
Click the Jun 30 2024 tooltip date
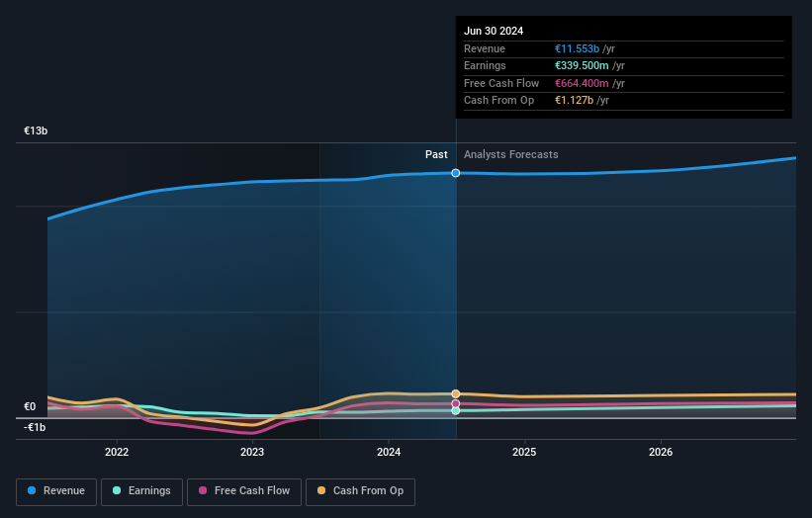click(494, 31)
